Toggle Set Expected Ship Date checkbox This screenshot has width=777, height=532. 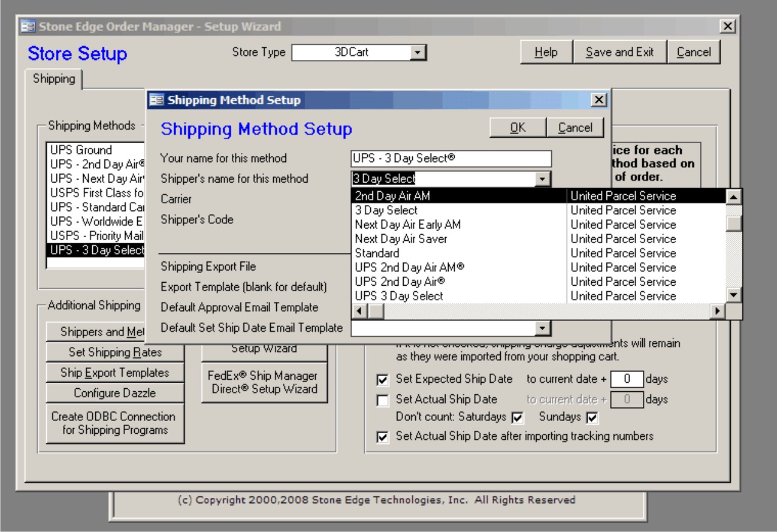click(x=382, y=380)
